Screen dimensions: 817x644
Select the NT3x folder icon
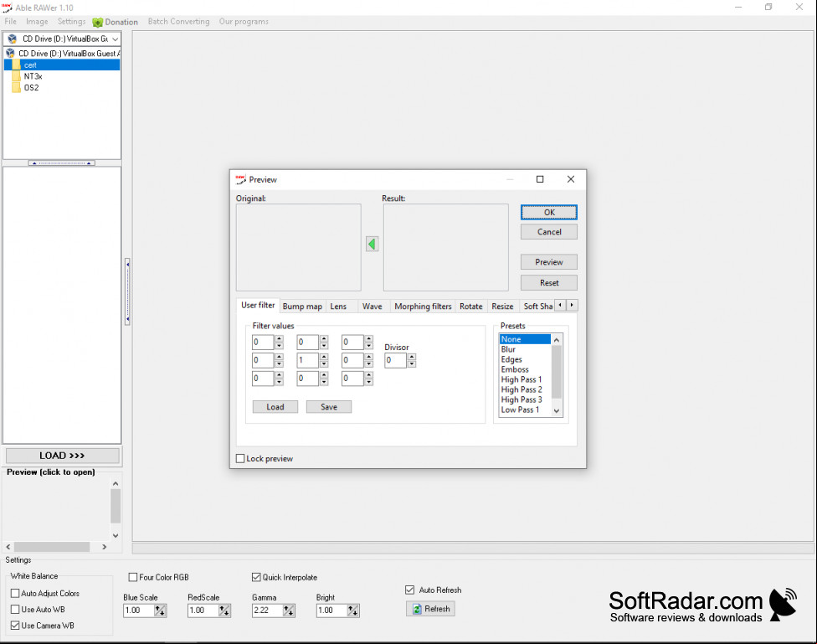(16, 77)
